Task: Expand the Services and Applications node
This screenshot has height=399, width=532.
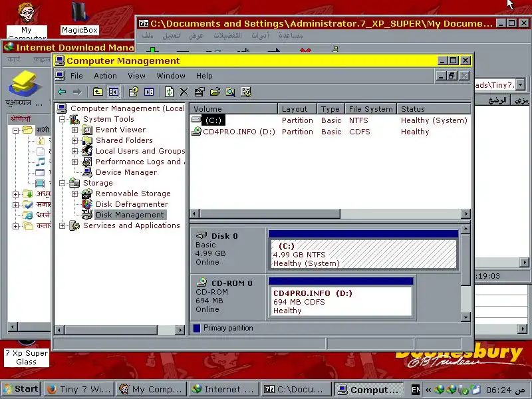Action: [62, 225]
